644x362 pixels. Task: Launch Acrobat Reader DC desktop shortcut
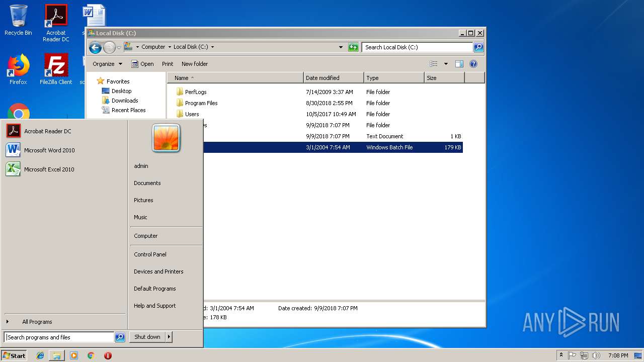click(x=56, y=23)
